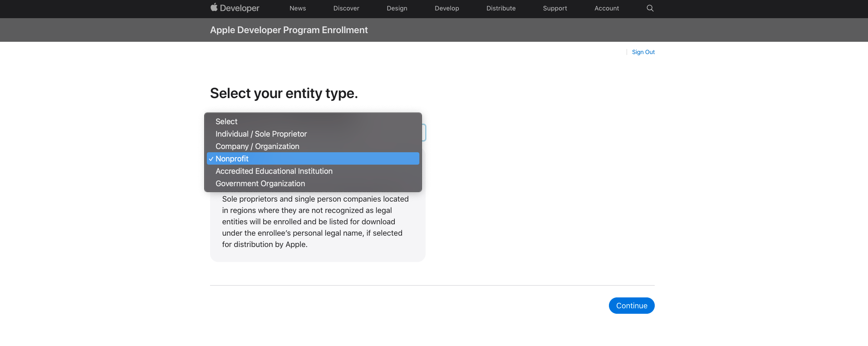Open the Account menu

(606, 8)
